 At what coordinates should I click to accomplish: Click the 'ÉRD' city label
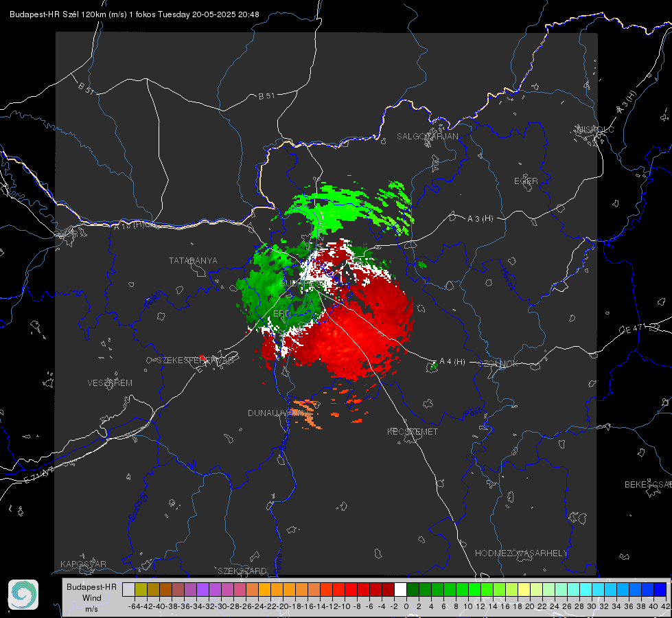pos(281,314)
